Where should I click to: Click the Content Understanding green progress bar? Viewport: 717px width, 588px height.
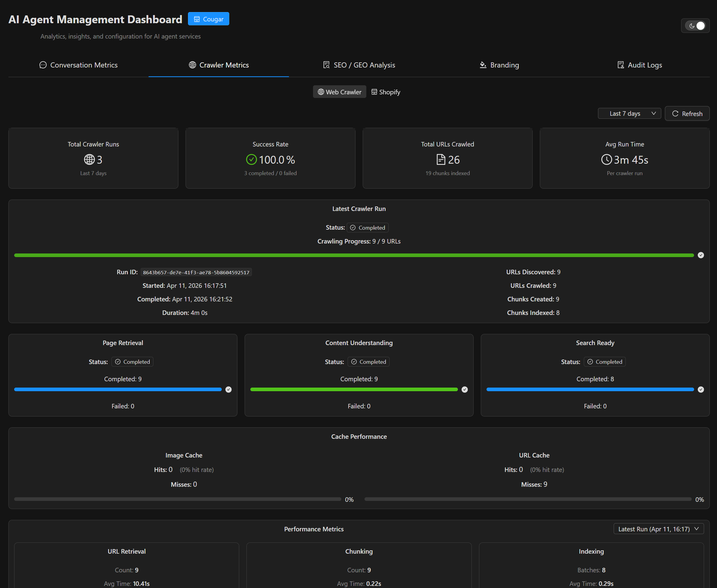click(x=354, y=389)
